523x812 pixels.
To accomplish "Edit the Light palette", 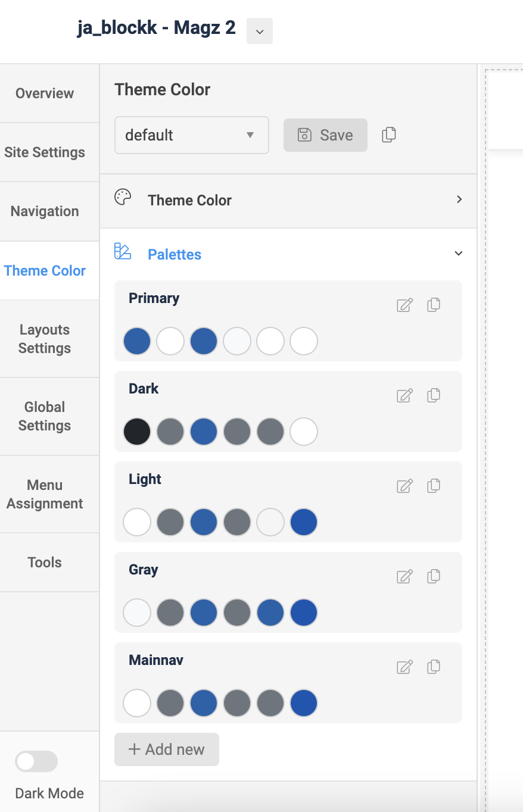I will click(x=404, y=486).
